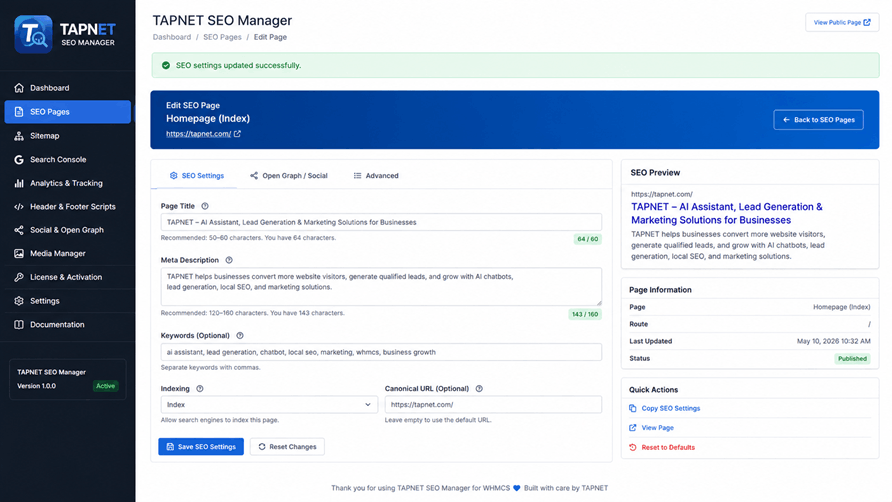
Task: Click the Last Updated date May 10, 2026
Action: tap(833, 341)
